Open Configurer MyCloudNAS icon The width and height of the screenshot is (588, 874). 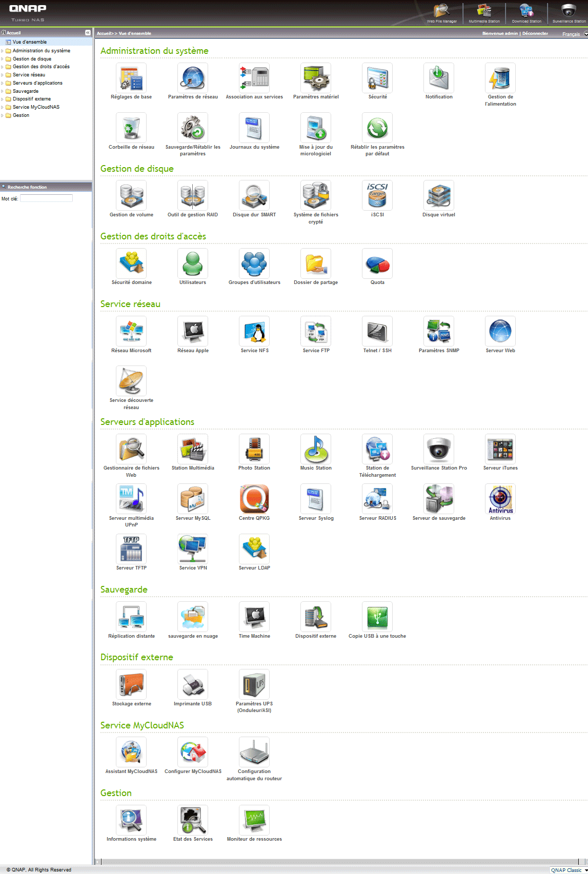(x=193, y=752)
